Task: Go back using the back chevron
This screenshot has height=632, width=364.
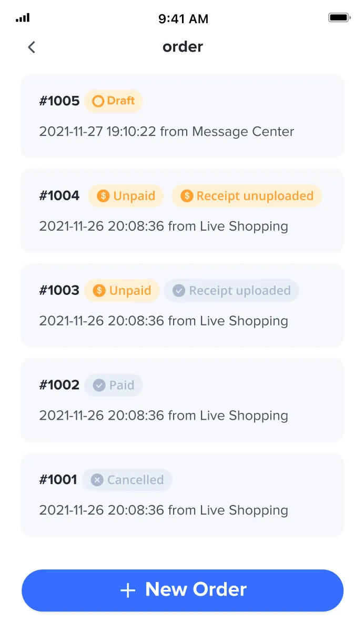Action: [31, 47]
